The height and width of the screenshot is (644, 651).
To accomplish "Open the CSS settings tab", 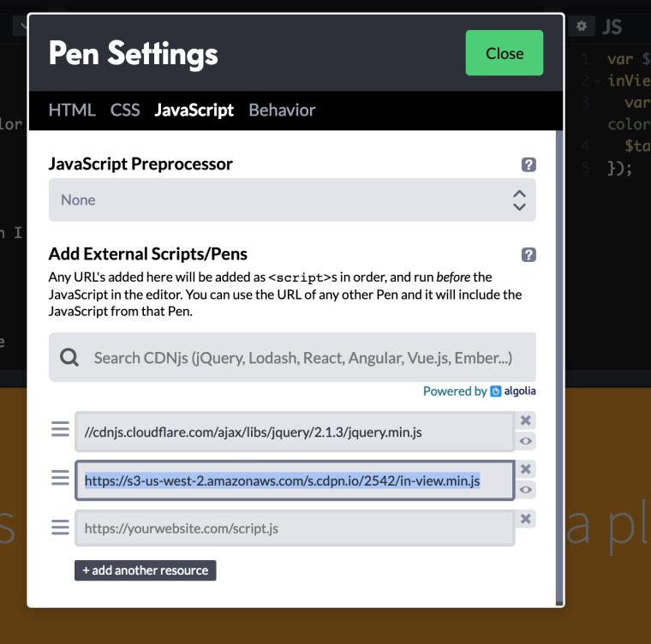I will click(125, 110).
